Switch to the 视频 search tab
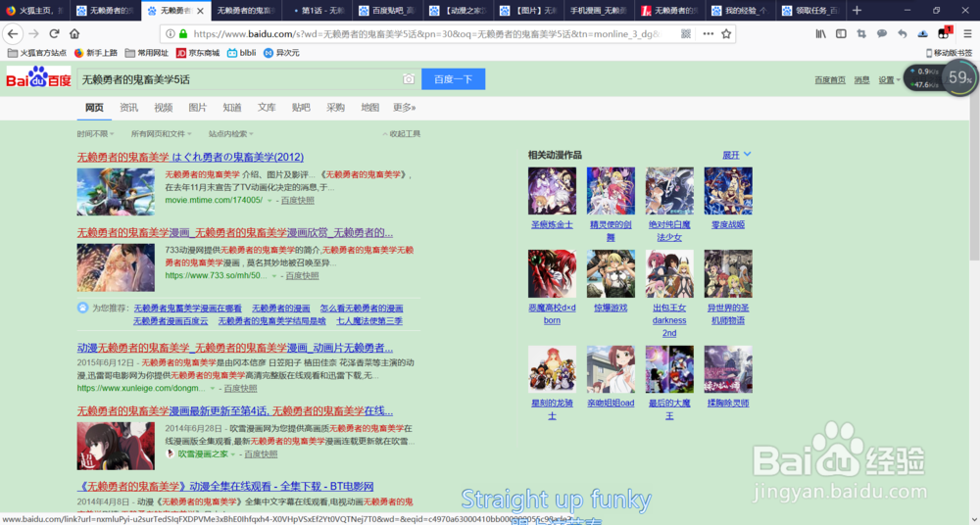Image resolution: width=980 pixels, height=525 pixels. [x=163, y=108]
